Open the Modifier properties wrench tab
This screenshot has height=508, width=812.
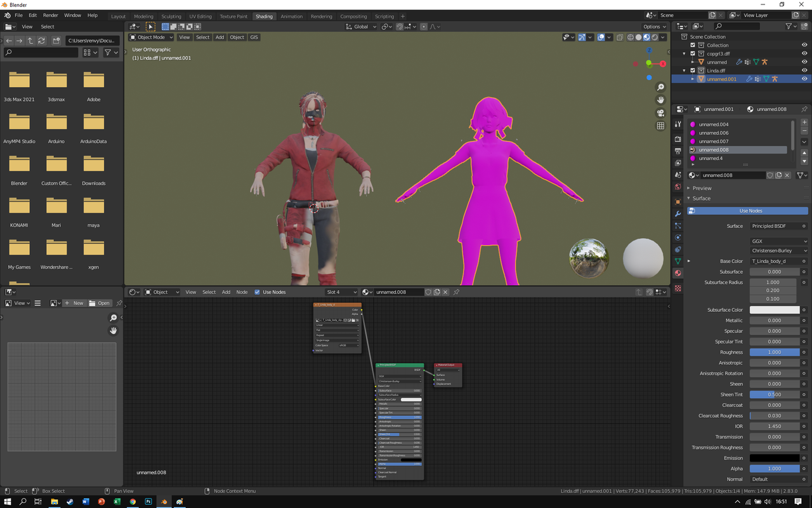pyautogui.click(x=678, y=214)
